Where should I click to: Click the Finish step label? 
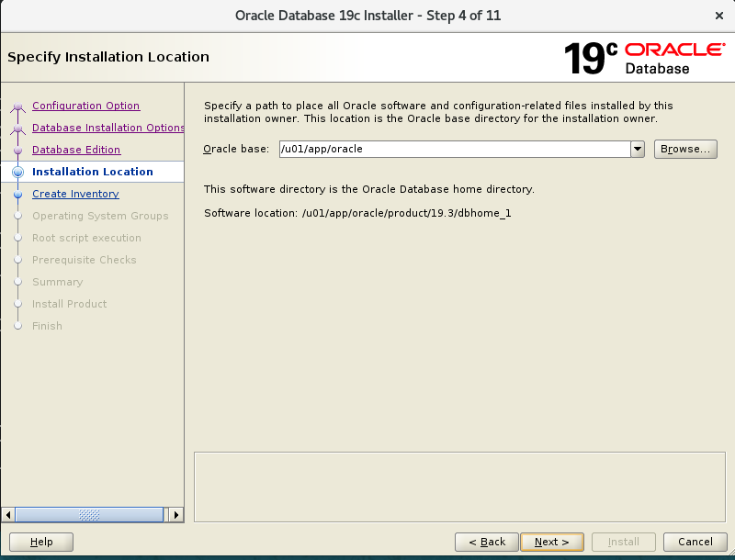(x=47, y=326)
